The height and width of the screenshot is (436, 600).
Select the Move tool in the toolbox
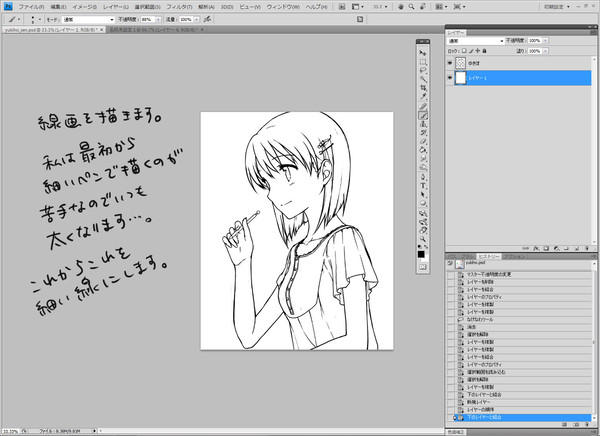tap(423, 52)
